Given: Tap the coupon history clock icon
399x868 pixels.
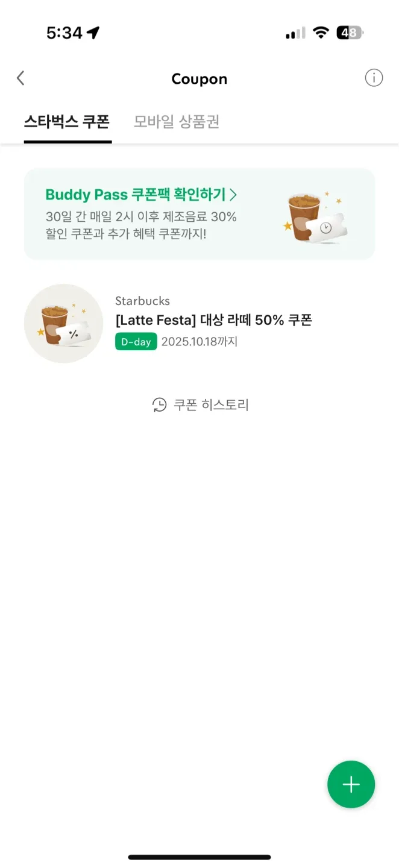Looking at the screenshot, I should pyautogui.click(x=159, y=405).
